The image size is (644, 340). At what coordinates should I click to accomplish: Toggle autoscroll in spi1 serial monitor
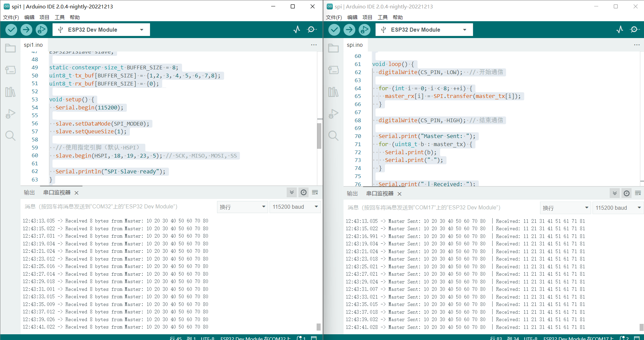[x=292, y=192]
